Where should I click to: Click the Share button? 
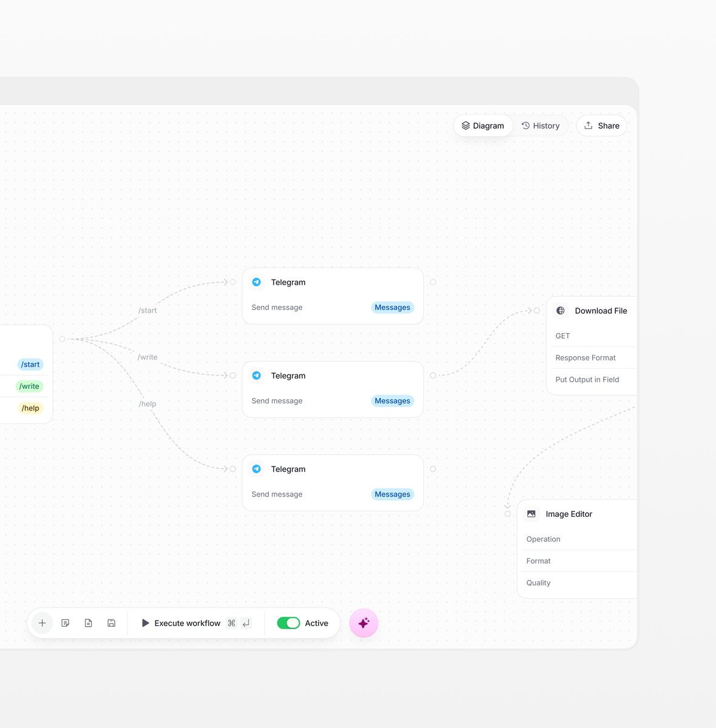[601, 126]
